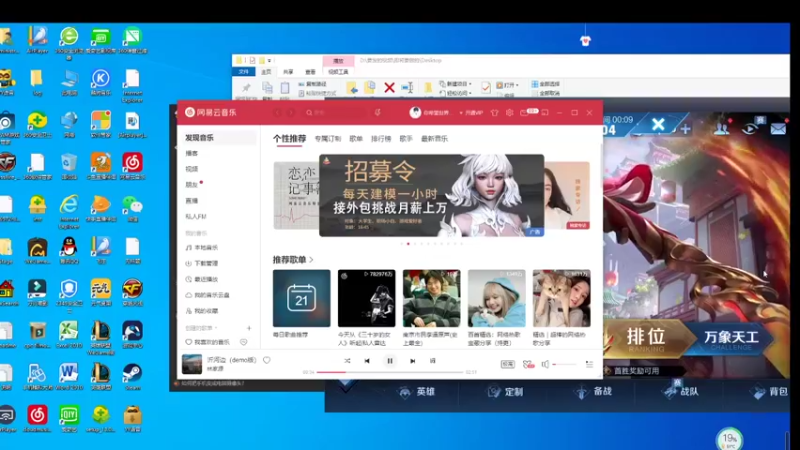
Task: Open 查看 ribbon tab in Explorer
Action: tap(310, 72)
